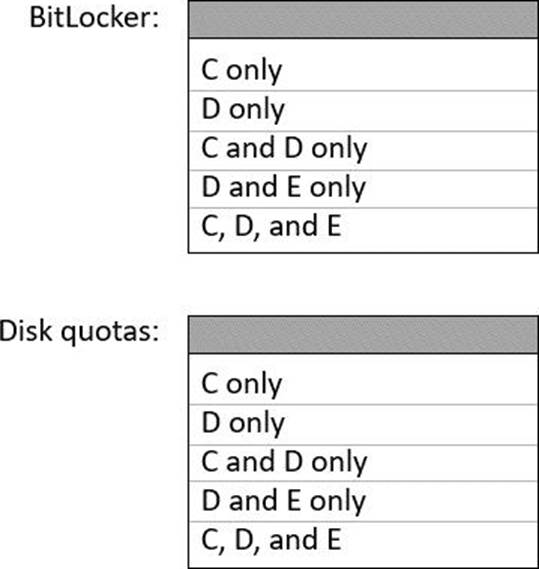This screenshot has width=539, height=569.
Task: Select 'D and E only' in Disk quotas options
Action: 363,501
